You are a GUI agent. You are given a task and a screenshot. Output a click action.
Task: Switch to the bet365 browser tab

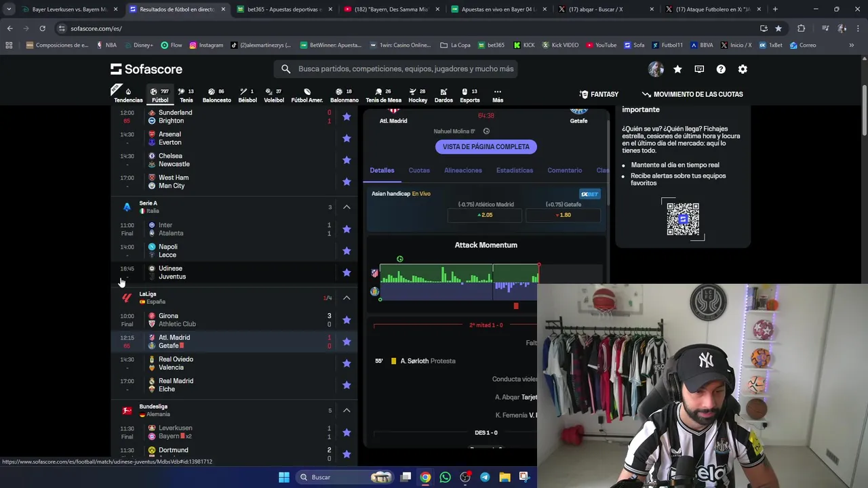click(283, 9)
